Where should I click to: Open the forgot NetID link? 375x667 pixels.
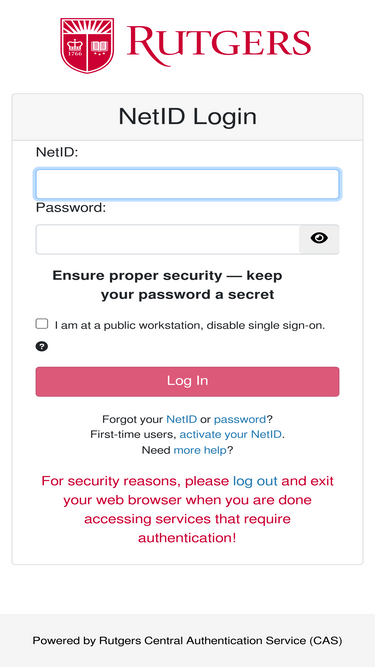click(x=182, y=419)
